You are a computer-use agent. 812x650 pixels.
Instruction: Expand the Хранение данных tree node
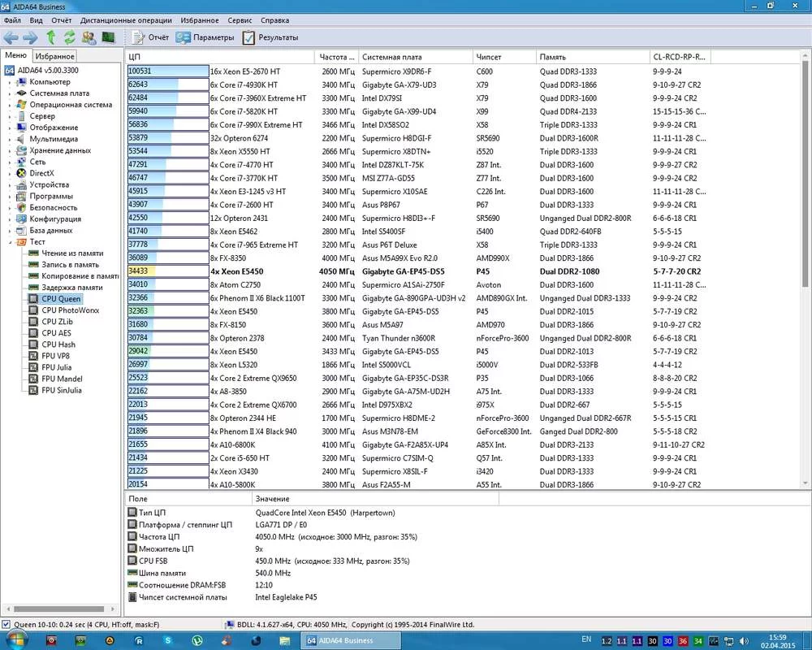pyautogui.click(x=10, y=150)
